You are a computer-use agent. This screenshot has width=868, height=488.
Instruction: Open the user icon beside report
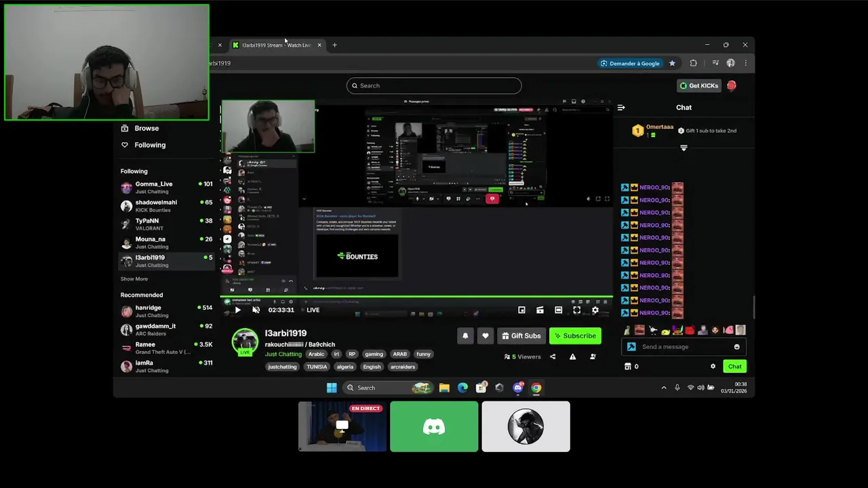pyautogui.click(x=593, y=357)
